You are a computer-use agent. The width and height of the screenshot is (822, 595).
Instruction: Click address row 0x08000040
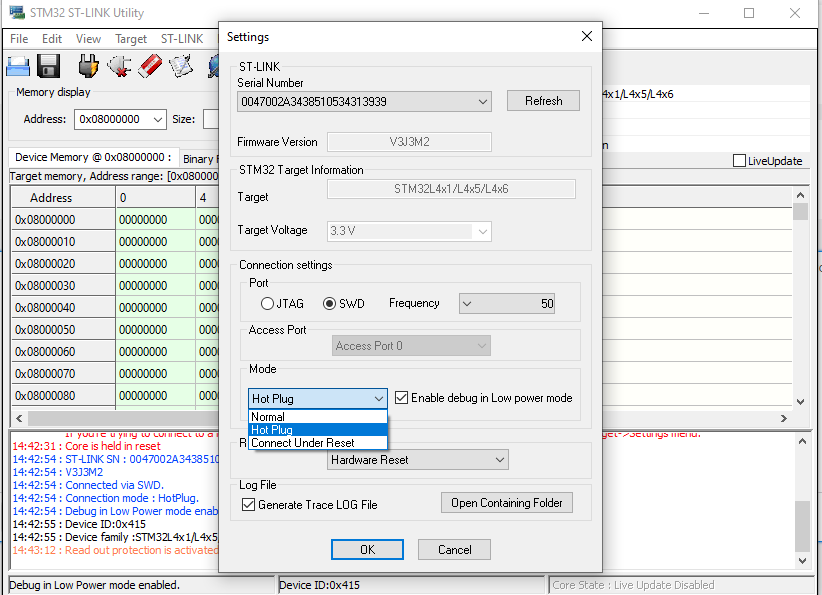click(x=63, y=308)
